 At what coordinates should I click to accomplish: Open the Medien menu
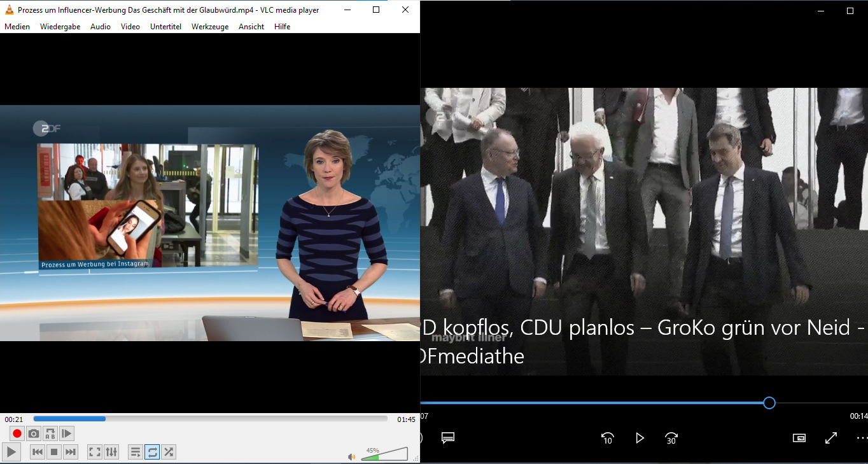pyautogui.click(x=17, y=27)
